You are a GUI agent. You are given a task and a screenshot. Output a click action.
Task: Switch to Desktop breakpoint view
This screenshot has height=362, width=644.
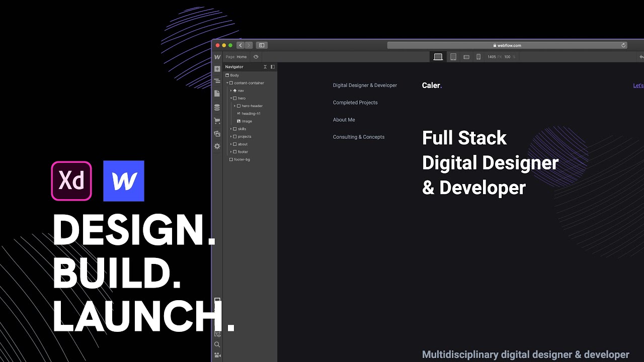[x=438, y=57]
